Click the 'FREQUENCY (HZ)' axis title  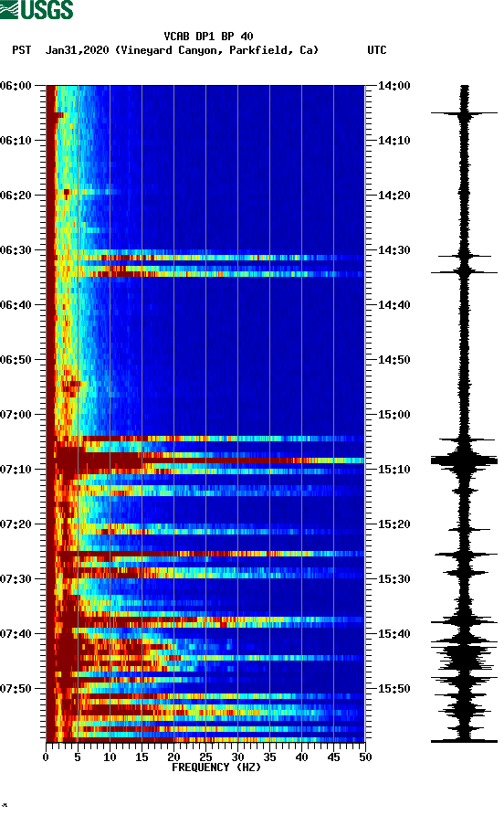click(216, 767)
